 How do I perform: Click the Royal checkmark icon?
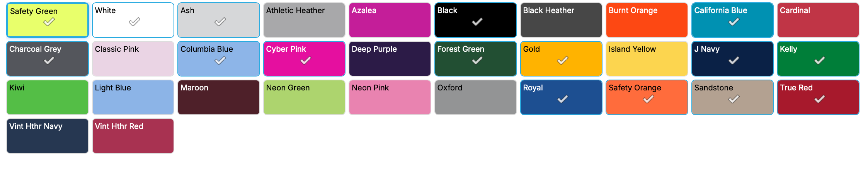562,99
